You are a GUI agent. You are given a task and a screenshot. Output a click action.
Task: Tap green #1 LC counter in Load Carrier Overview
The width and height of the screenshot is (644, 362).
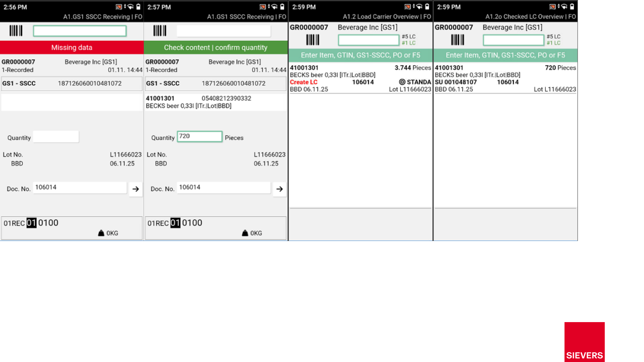(409, 43)
